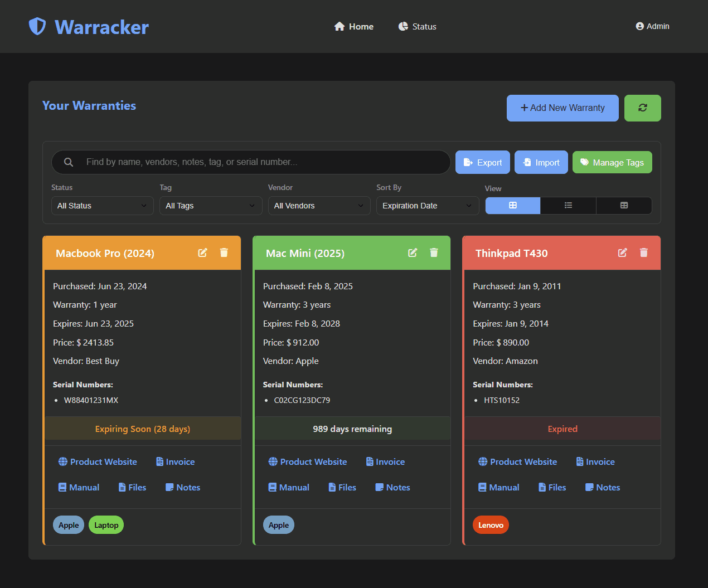Open Thinkpad T430 Invoice
The width and height of the screenshot is (708, 588).
pos(595,461)
